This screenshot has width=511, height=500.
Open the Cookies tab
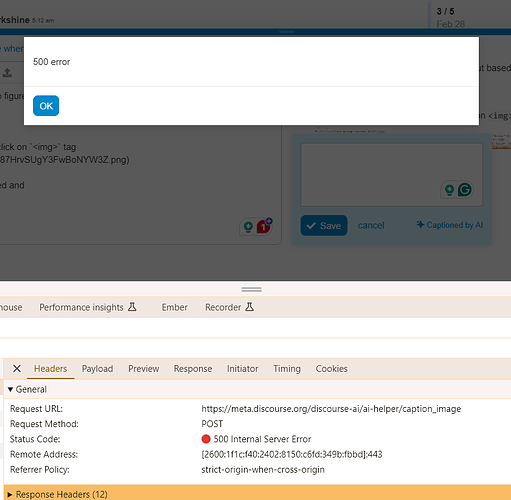coord(332,369)
